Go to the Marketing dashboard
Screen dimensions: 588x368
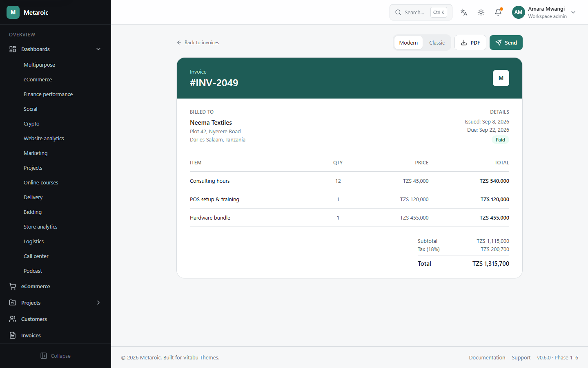click(x=36, y=153)
